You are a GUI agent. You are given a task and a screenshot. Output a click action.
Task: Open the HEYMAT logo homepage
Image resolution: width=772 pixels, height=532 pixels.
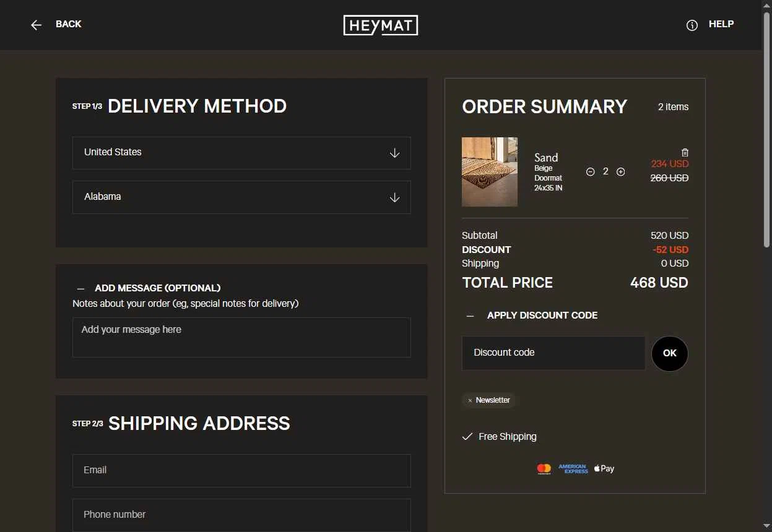click(381, 25)
